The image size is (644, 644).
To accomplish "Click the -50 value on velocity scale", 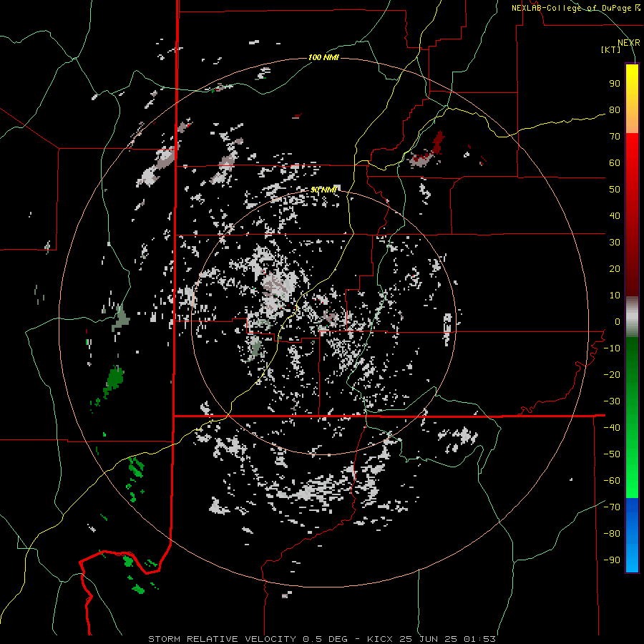I will (x=612, y=454).
